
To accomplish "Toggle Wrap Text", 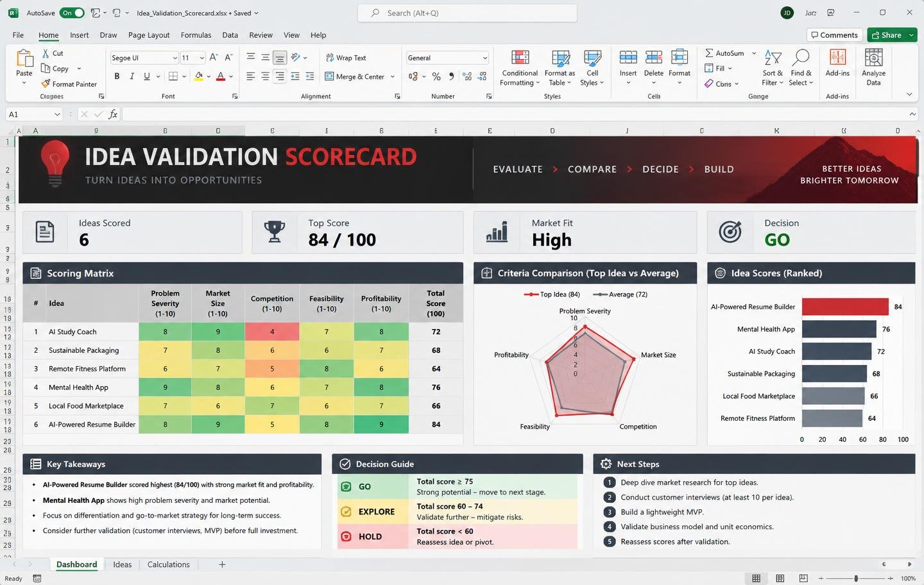I will click(346, 58).
